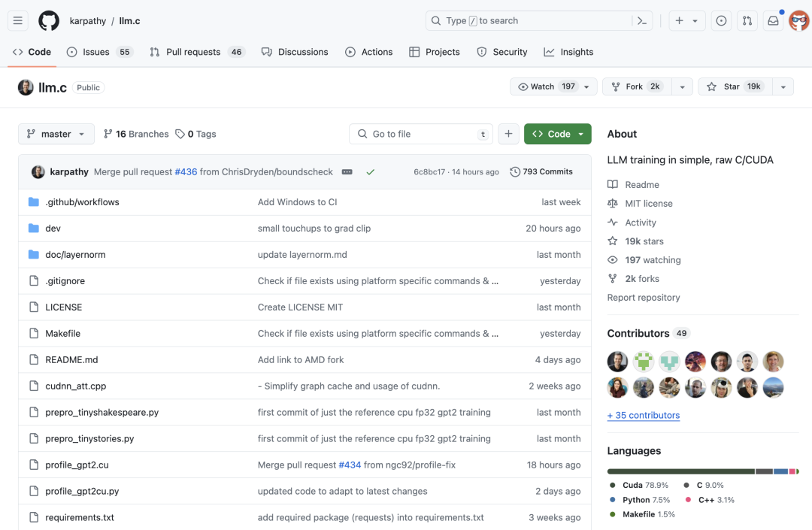
Task: Open the dev folder
Action: coord(53,229)
